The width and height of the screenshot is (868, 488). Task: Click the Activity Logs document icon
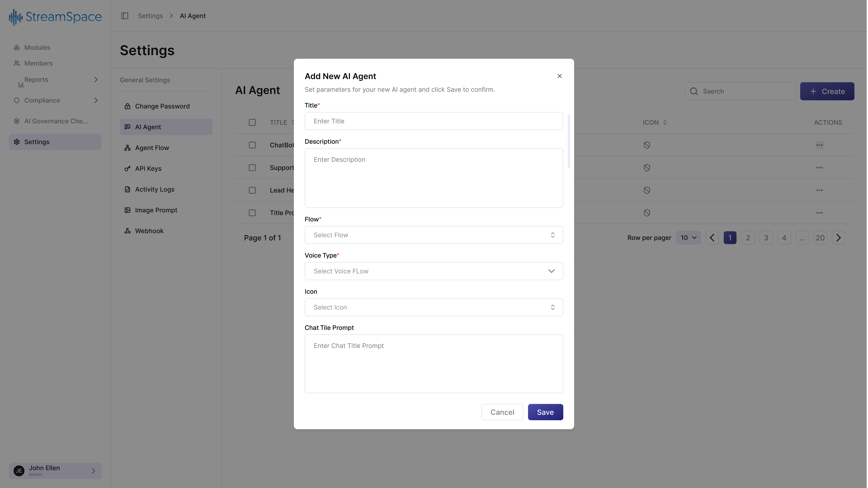pos(127,189)
